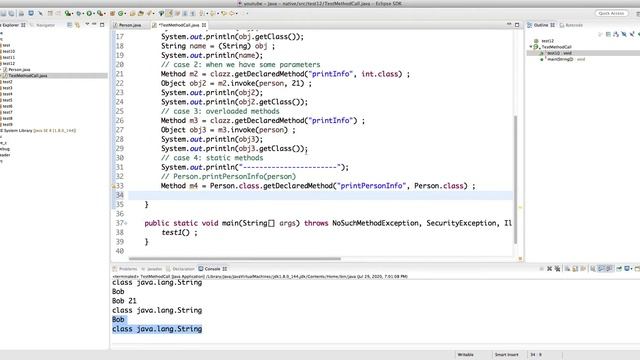Click the Search toolbar icon
The image size is (640, 360).
tap(149, 13)
